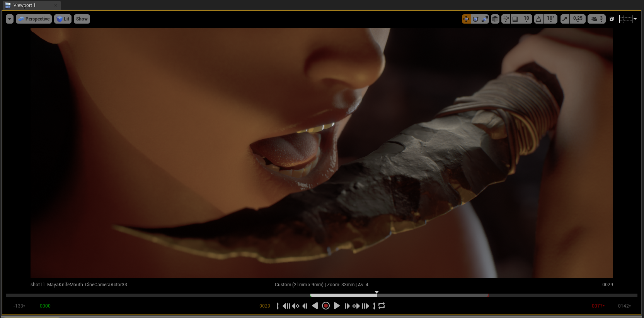Open the Show flags menu
644x318 pixels.
coord(82,19)
